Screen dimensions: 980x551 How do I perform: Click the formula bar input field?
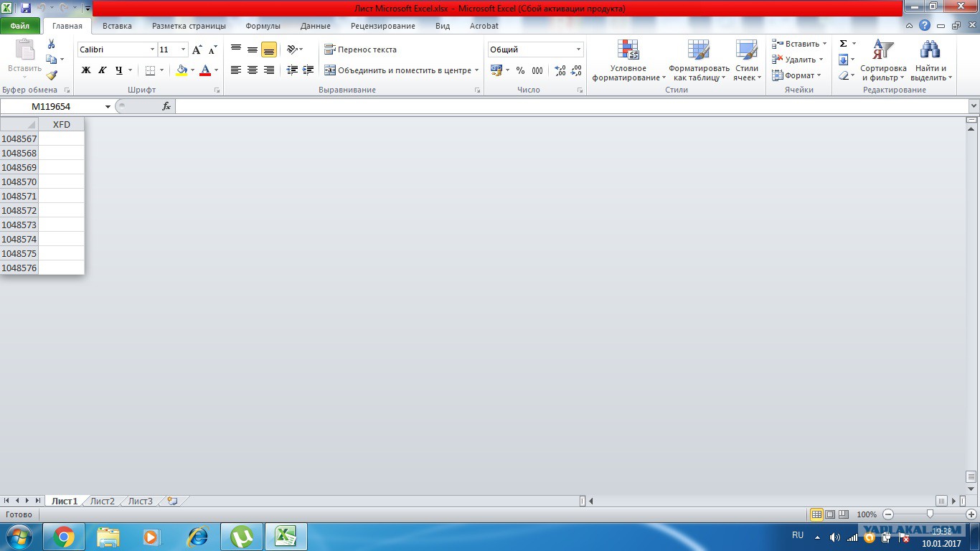[572, 106]
